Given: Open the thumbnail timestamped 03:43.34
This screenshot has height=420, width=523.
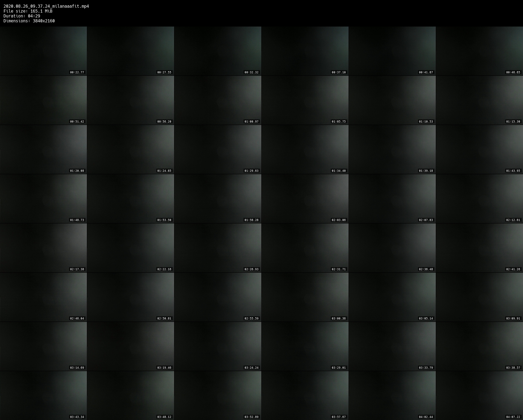Looking at the screenshot, I should pos(43,396).
